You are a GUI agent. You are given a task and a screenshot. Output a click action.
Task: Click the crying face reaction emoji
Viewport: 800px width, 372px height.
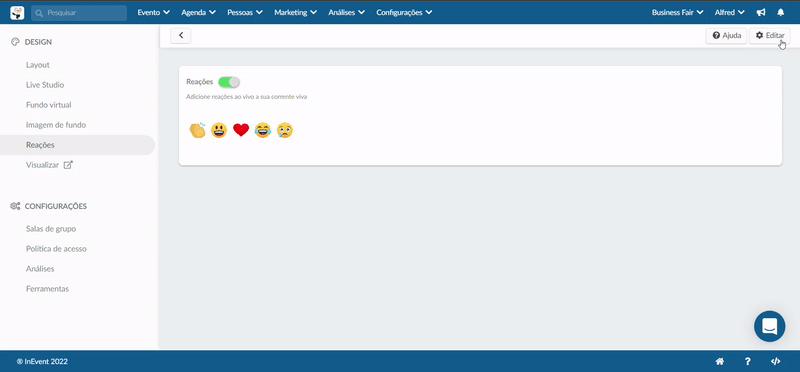point(285,131)
